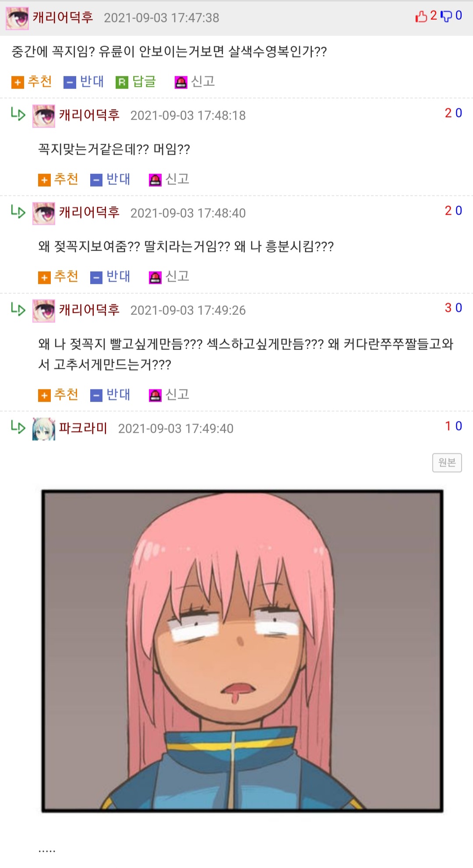The width and height of the screenshot is (473, 868).
Task: Click the 캐리어덕후 username on the top comment
Action: [63, 18]
